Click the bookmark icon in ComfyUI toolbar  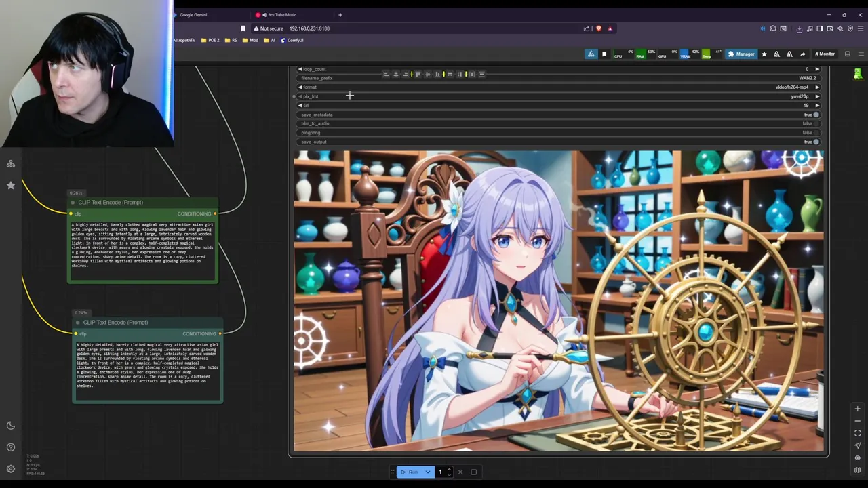click(604, 54)
